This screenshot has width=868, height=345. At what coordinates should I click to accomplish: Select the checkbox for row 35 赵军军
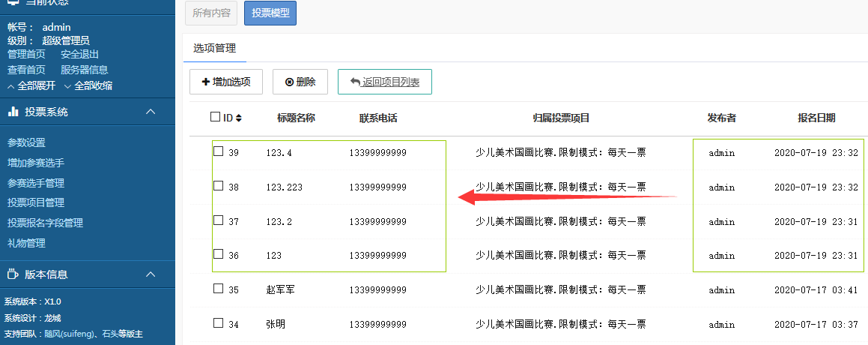point(219,289)
